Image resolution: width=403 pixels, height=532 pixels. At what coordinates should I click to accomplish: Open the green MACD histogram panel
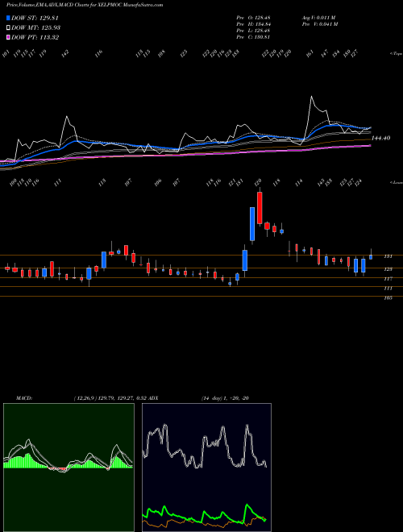pyautogui.click(x=69, y=468)
